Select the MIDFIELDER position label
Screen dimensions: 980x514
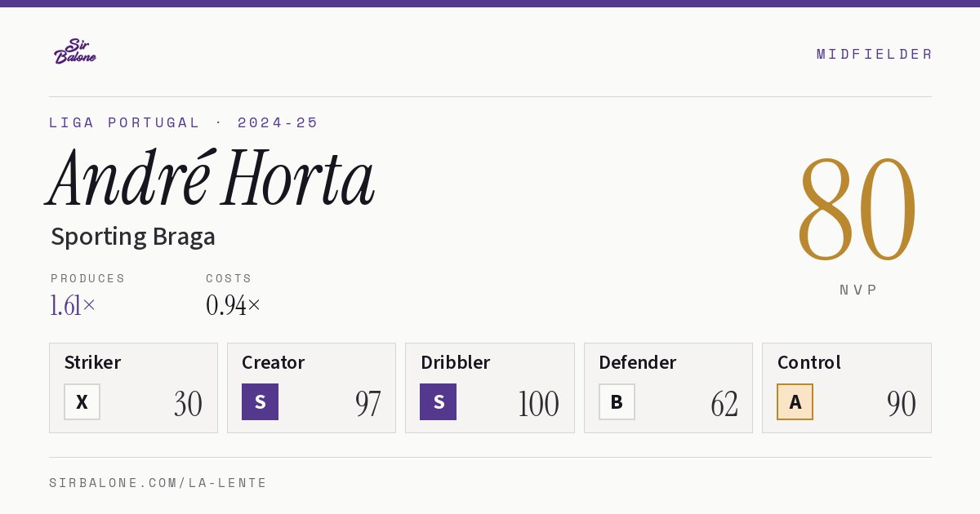pos(874,55)
